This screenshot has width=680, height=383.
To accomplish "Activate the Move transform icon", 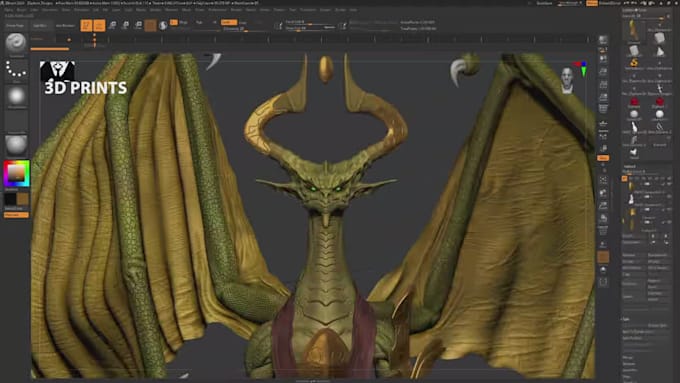I will pos(112,26).
